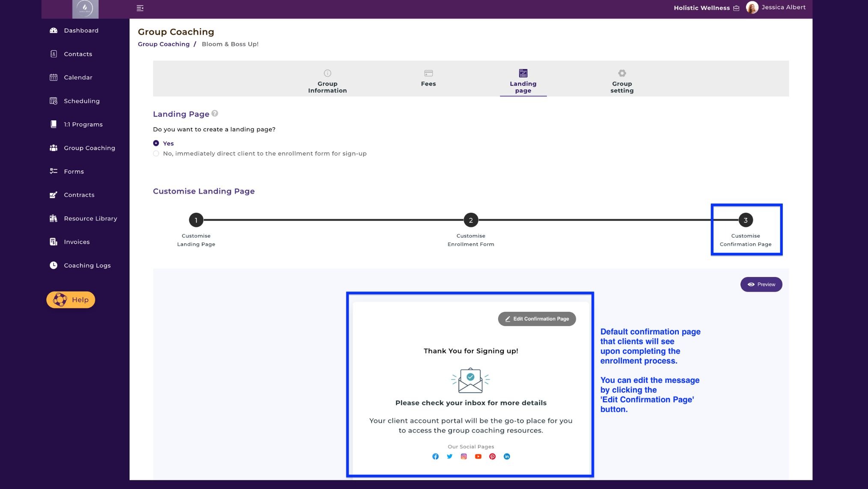Open the Twitter social page icon
Image resolution: width=868 pixels, height=489 pixels.
click(449, 456)
